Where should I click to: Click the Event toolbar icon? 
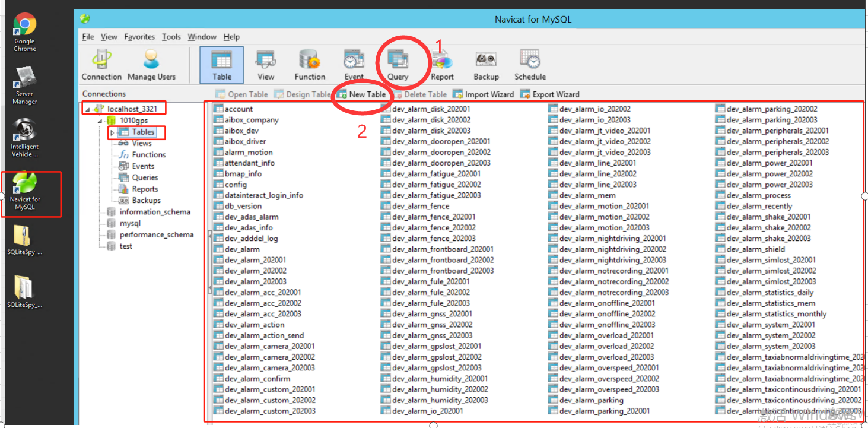(354, 65)
